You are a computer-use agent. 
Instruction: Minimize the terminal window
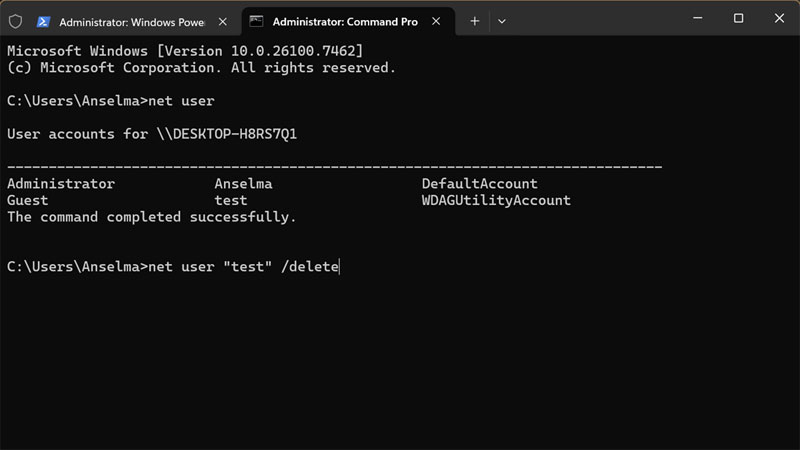(695, 19)
